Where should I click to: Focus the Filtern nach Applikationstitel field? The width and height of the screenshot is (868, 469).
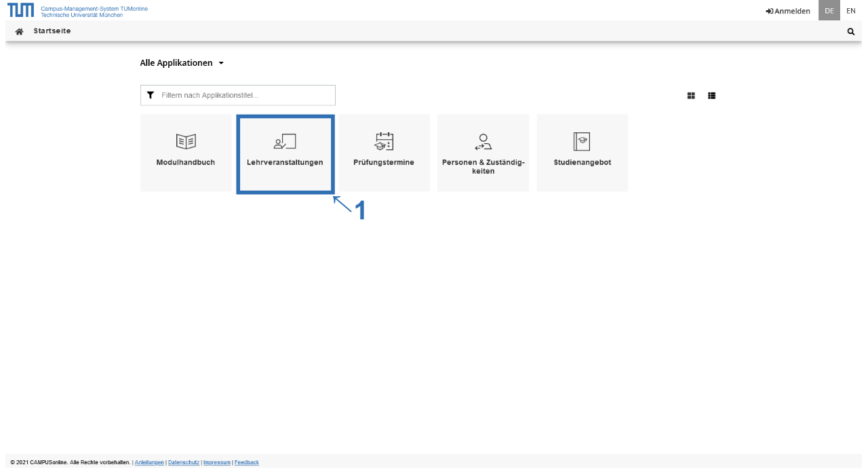(238, 96)
